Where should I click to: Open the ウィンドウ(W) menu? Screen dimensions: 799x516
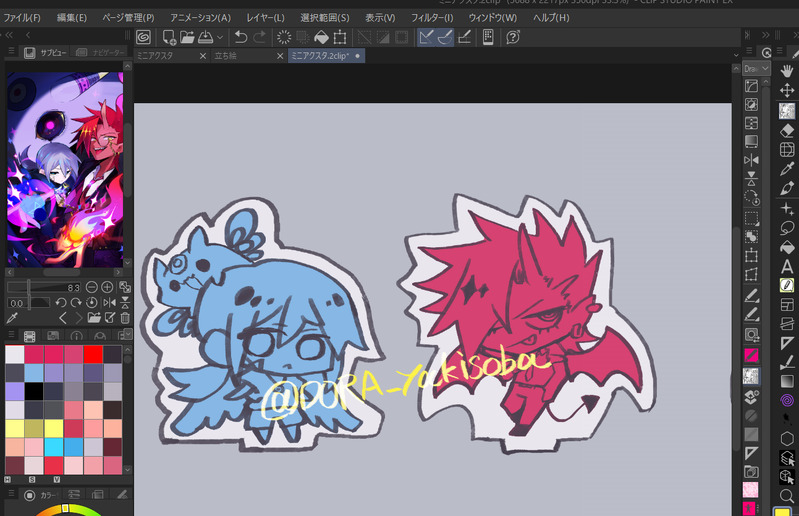(x=493, y=18)
